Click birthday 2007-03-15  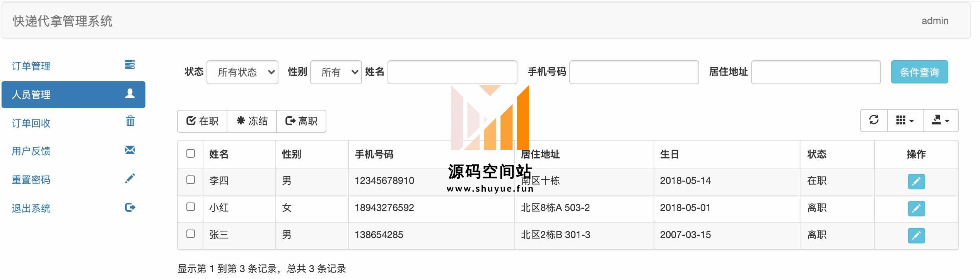[685, 235]
